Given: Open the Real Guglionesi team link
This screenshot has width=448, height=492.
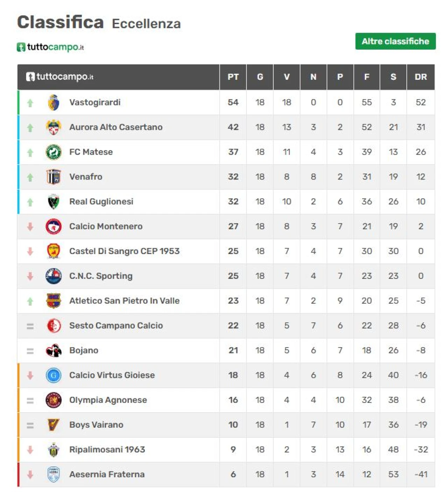Looking at the screenshot, I should pos(101,202).
